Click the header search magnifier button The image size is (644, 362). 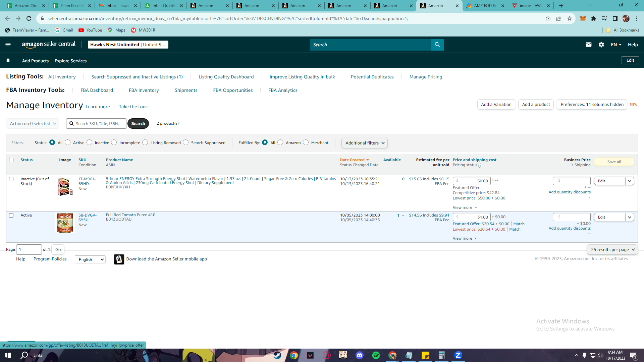[x=437, y=45]
